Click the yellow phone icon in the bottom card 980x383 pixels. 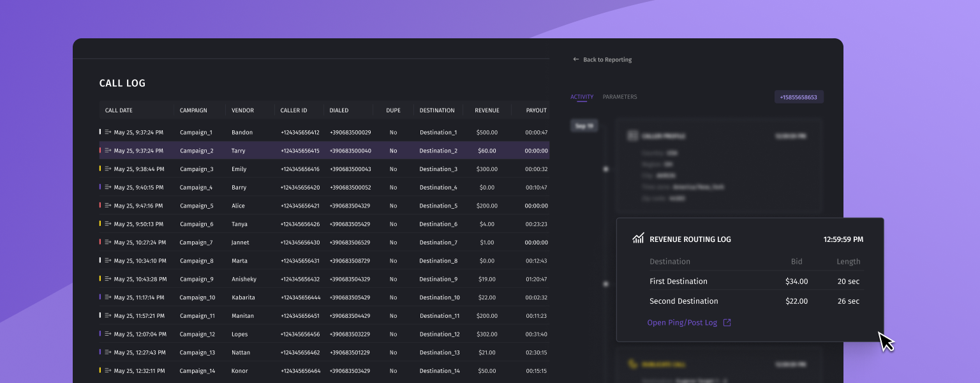[632, 364]
